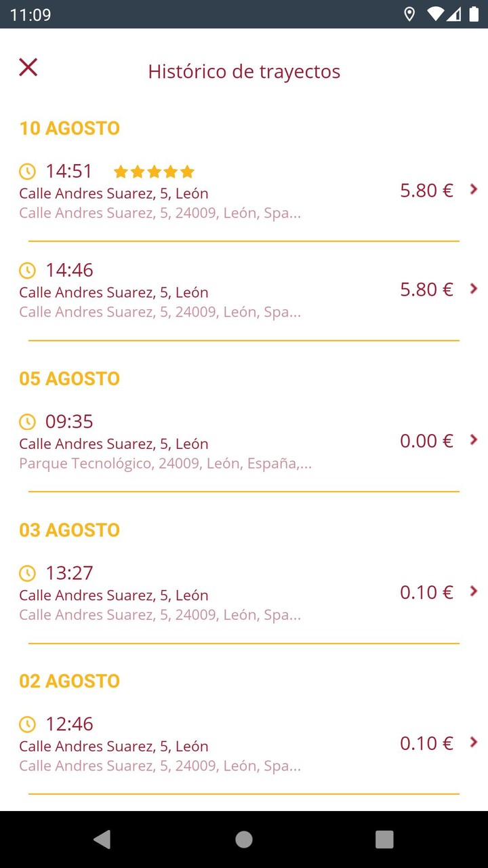488x868 pixels.
Task: Tap the clock icon beside 14:46
Action: (27, 271)
